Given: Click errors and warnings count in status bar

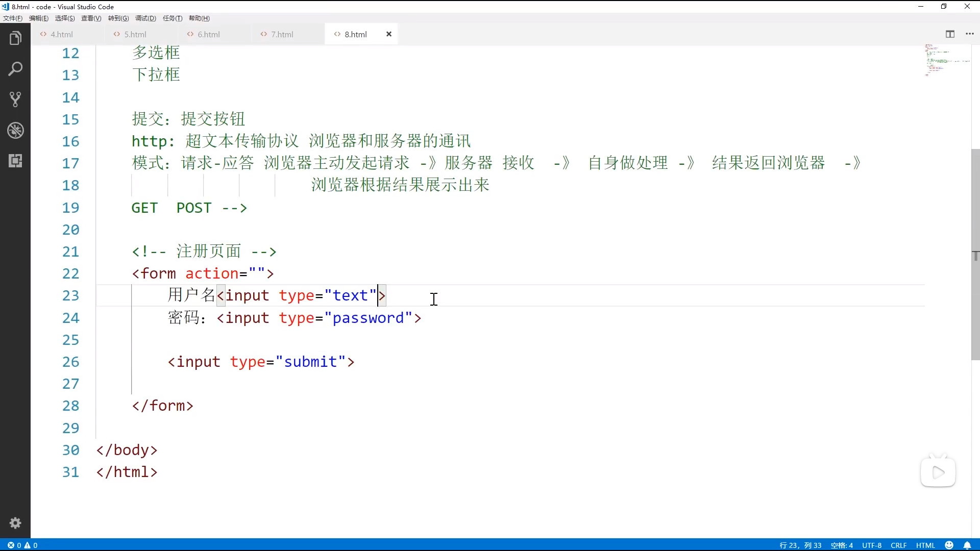Looking at the screenshot, I should coord(22,545).
